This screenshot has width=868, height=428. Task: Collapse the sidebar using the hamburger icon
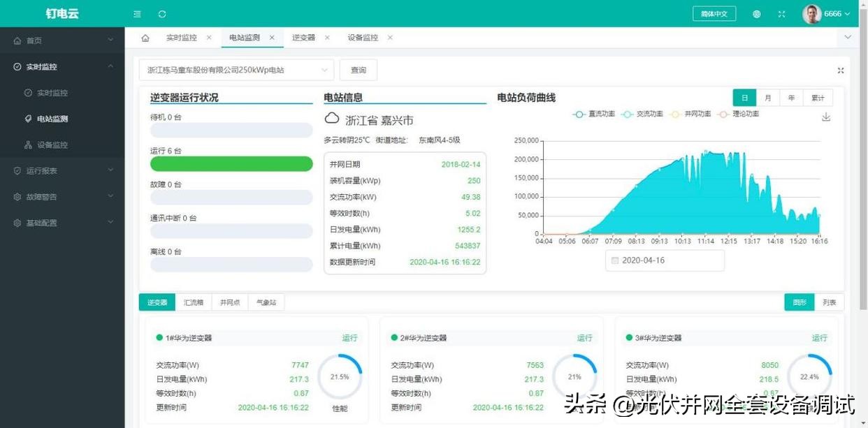point(137,13)
